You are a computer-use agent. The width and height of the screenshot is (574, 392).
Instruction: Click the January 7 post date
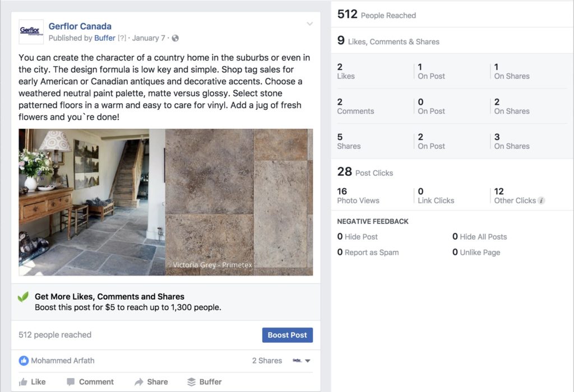(149, 38)
